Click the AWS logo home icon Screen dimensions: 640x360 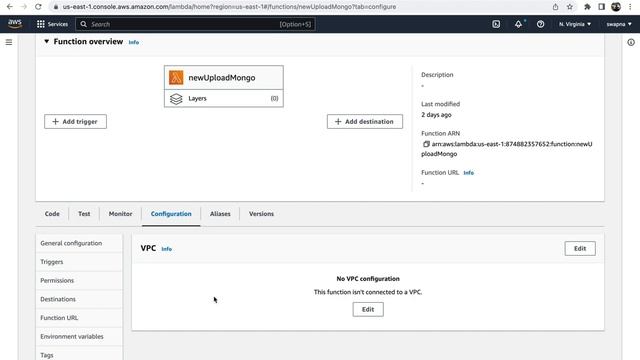tap(15, 24)
